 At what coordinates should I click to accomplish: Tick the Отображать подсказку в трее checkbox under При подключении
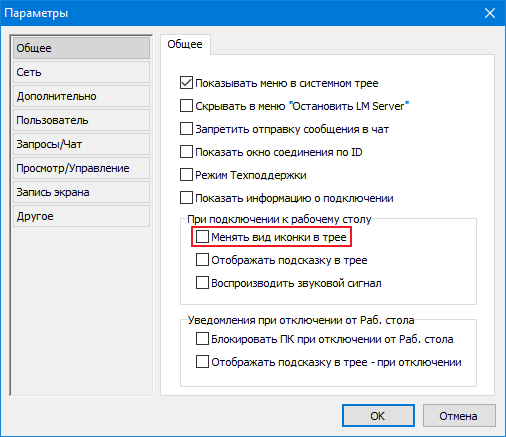(x=202, y=260)
